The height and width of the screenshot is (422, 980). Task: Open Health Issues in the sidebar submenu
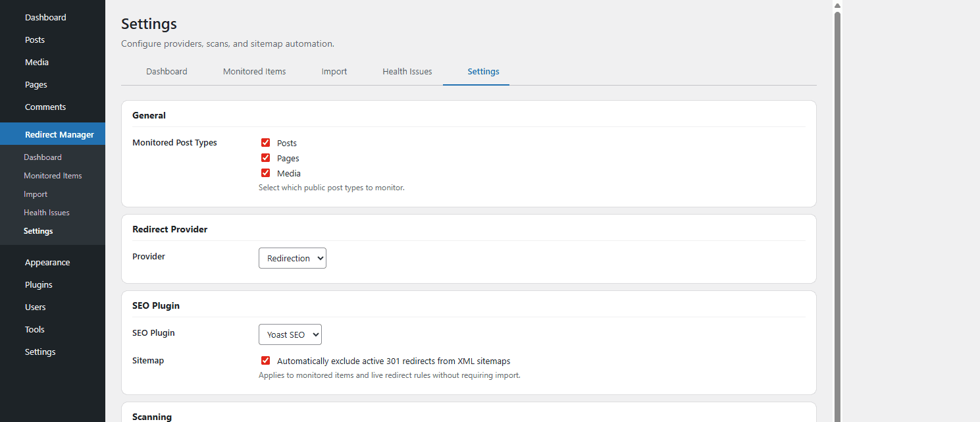tap(47, 213)
